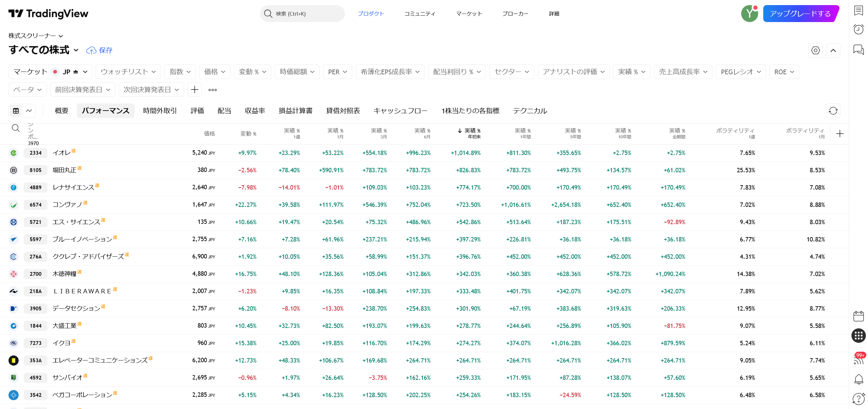Switch to the テクニカル tab

click(530, 111)
